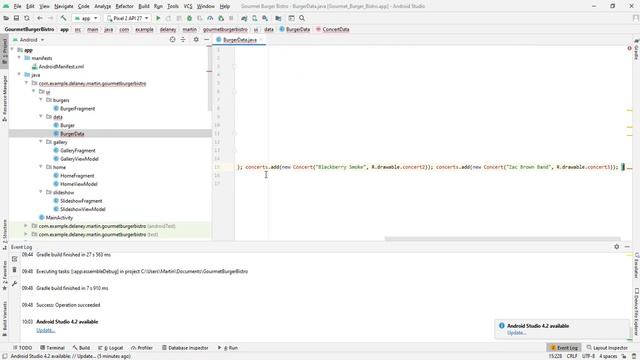Select the BurgerData.java editor tab

click(240, 40)
